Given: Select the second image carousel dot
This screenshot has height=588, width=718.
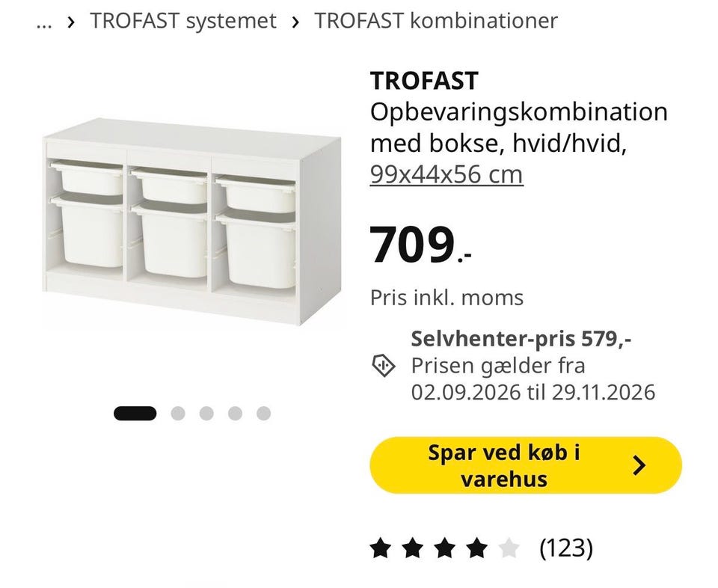Looking at the screenshot, I should pos(178,414).
